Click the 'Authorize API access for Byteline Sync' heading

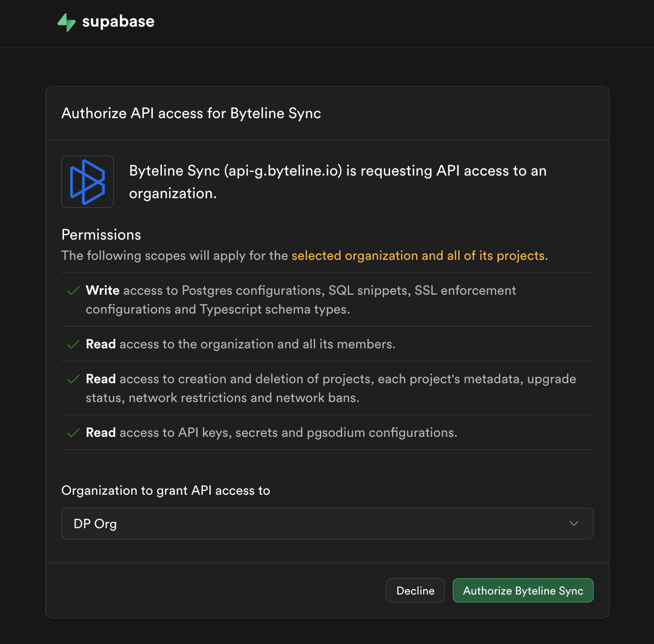pos(191,113)
